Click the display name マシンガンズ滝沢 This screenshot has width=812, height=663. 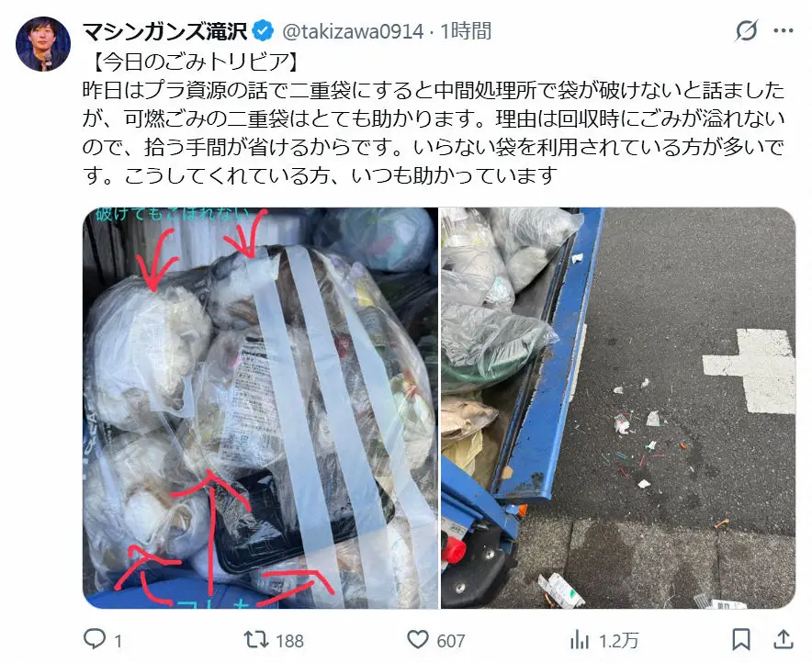(x=165, y=31)
